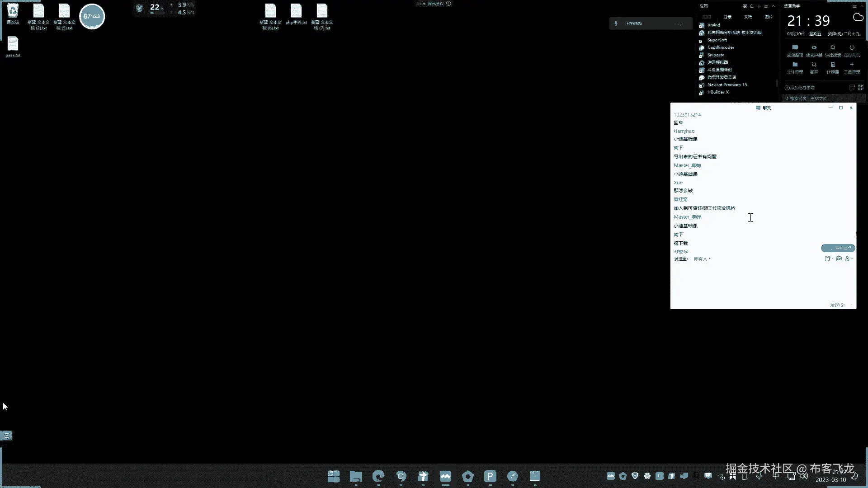This screenshot has height=488, width=868.
Task: Switch to the 图片 tab
Action: tap(769, 17)
